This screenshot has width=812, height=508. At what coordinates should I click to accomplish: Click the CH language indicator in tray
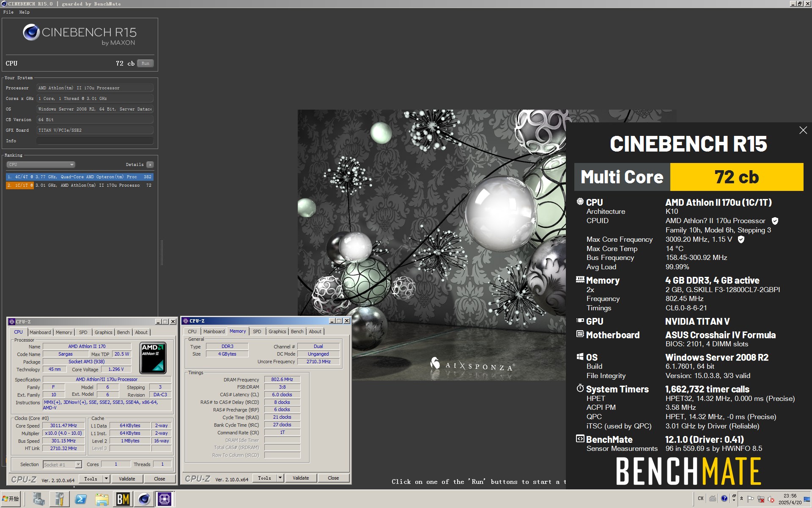(x=701, y=498)
